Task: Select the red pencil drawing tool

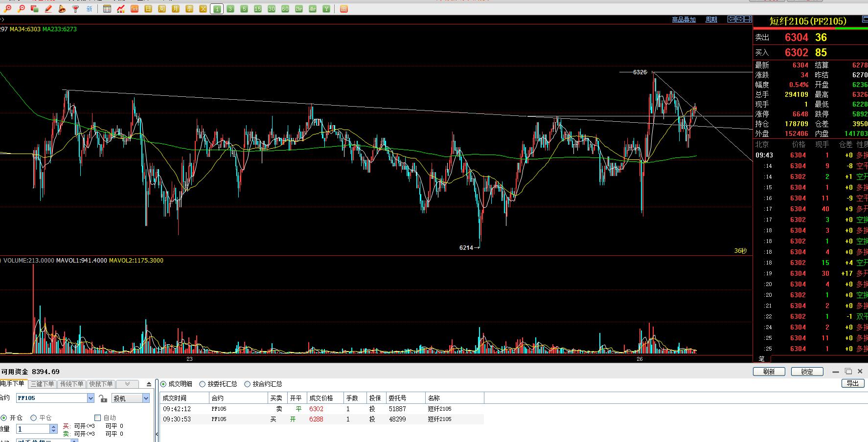Action: point(48,9)
